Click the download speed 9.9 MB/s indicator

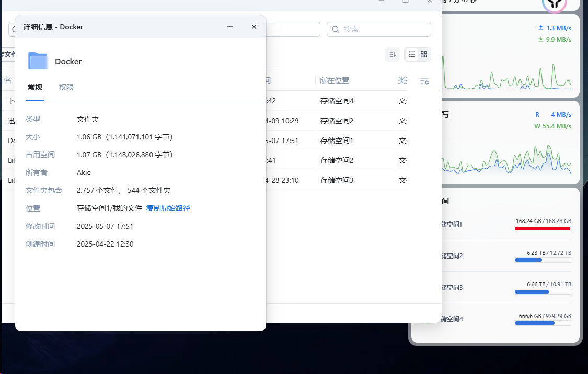pyautogui.click(x=555, y=39)
